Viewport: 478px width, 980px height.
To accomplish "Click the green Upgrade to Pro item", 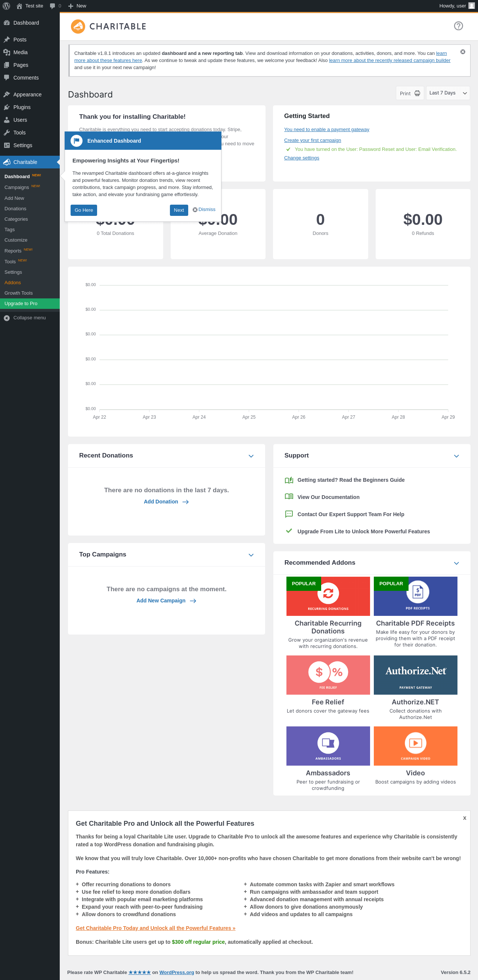I will pos(30,304).
